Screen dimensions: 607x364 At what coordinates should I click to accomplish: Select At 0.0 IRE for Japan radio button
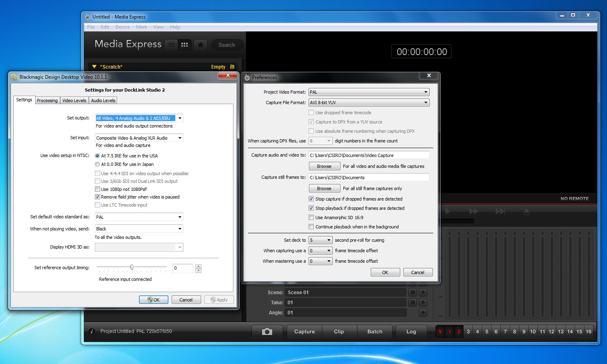97,164
